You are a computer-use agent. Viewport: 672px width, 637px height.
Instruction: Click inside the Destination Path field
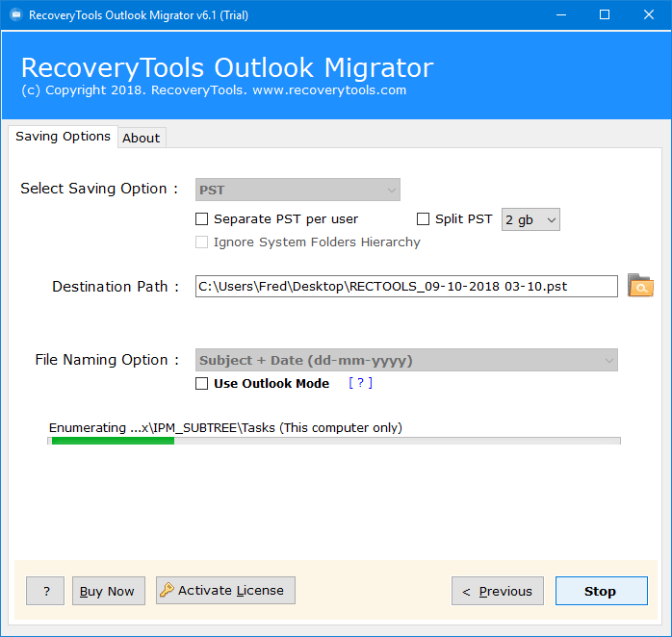[406, 286]
